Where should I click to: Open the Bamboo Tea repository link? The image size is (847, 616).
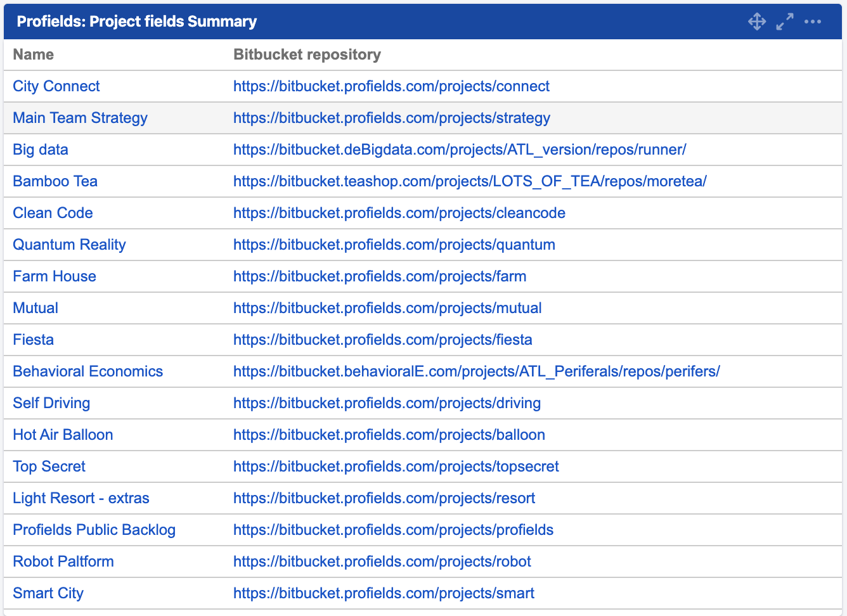click(470, 181)
